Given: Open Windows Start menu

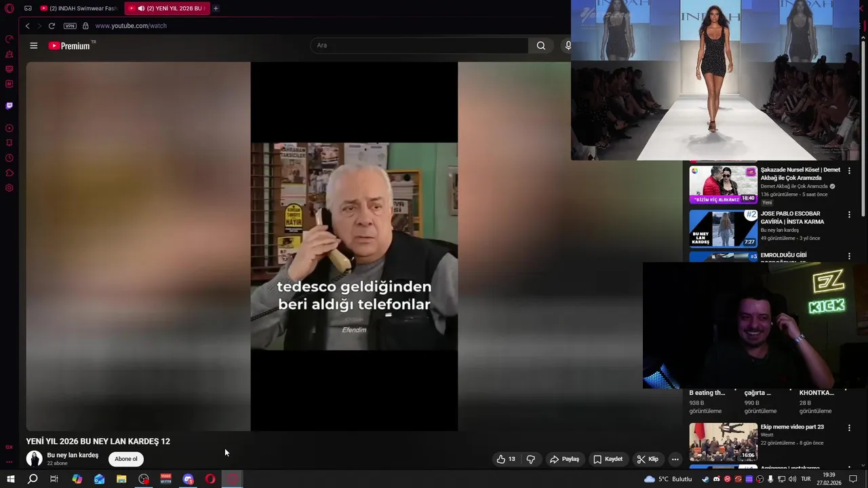Looking at the screenshot, I should 10,479.
